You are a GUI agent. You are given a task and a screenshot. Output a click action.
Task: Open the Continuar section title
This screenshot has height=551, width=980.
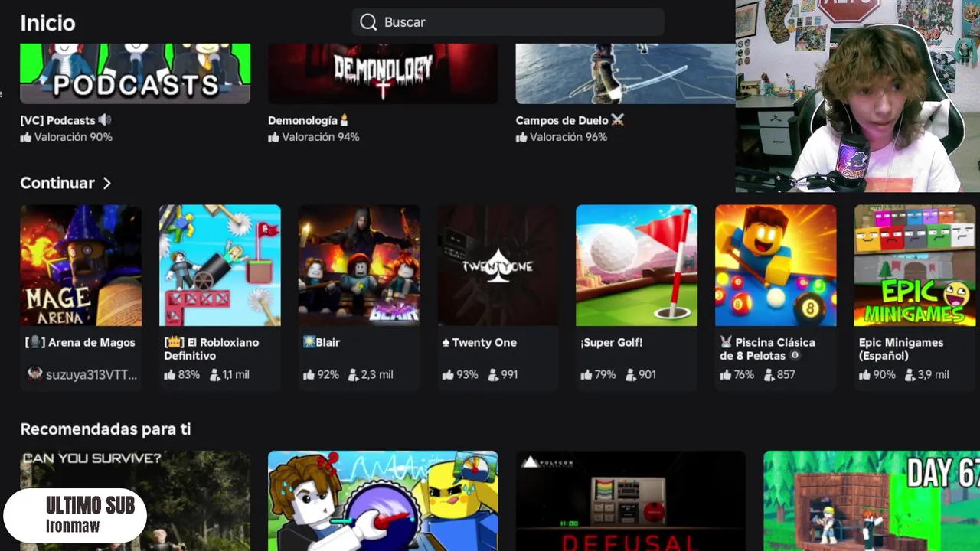57,183
